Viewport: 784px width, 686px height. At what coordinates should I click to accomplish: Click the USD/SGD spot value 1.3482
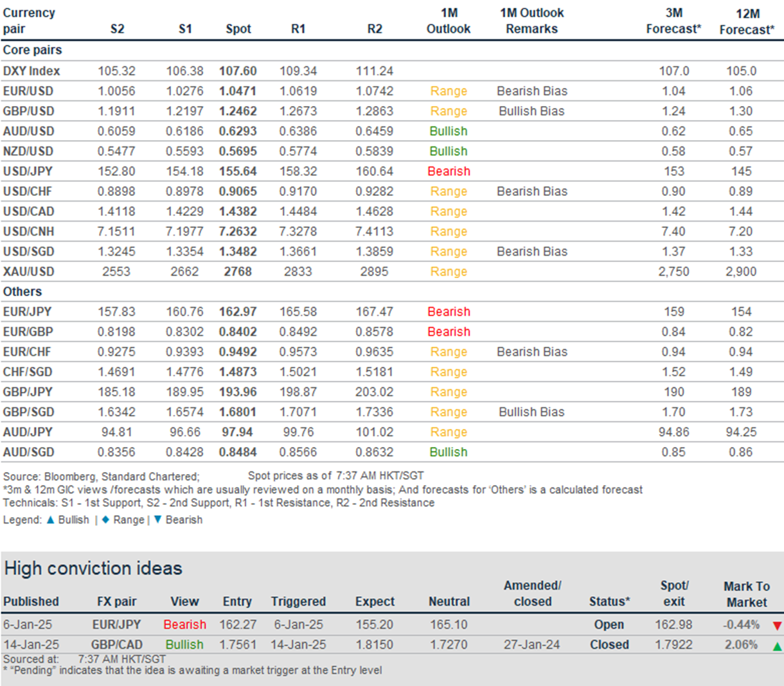coord(238,251)
